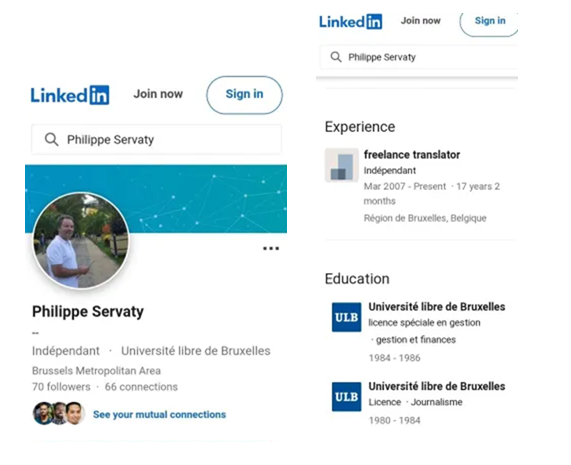Image resolution: width=571 pixels, height=465 pixels.
Task: Click the LinkedIn logo in the left panel
Action: (x=70, y=95)
